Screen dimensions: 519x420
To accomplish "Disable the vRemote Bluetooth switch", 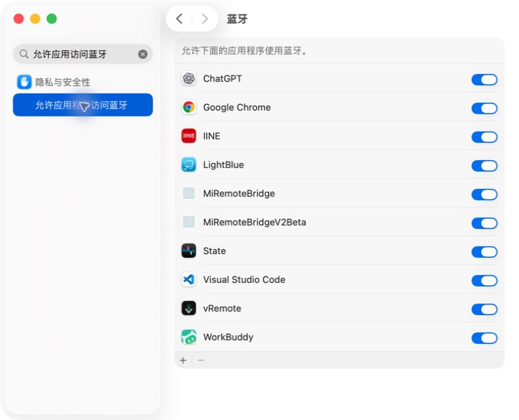I will point(485,309).
